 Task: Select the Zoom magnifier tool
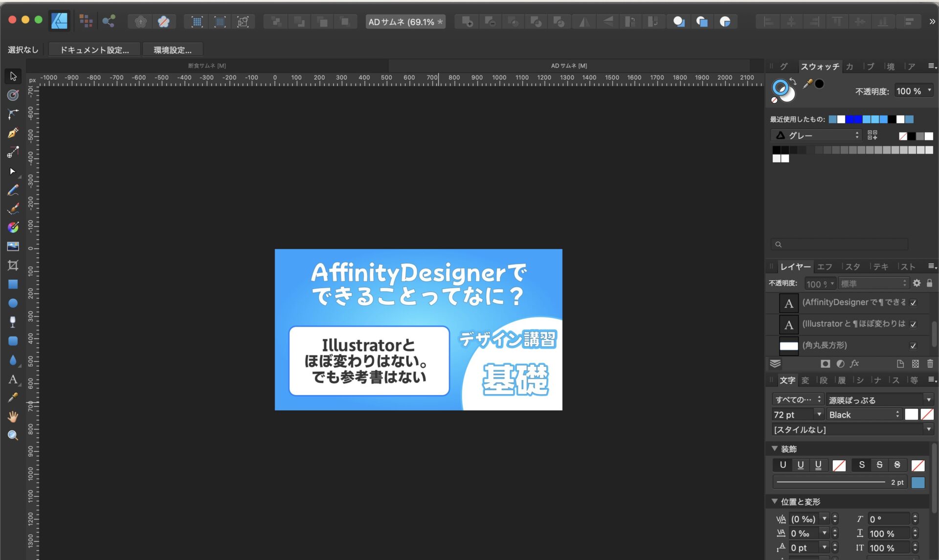point(13,435)
